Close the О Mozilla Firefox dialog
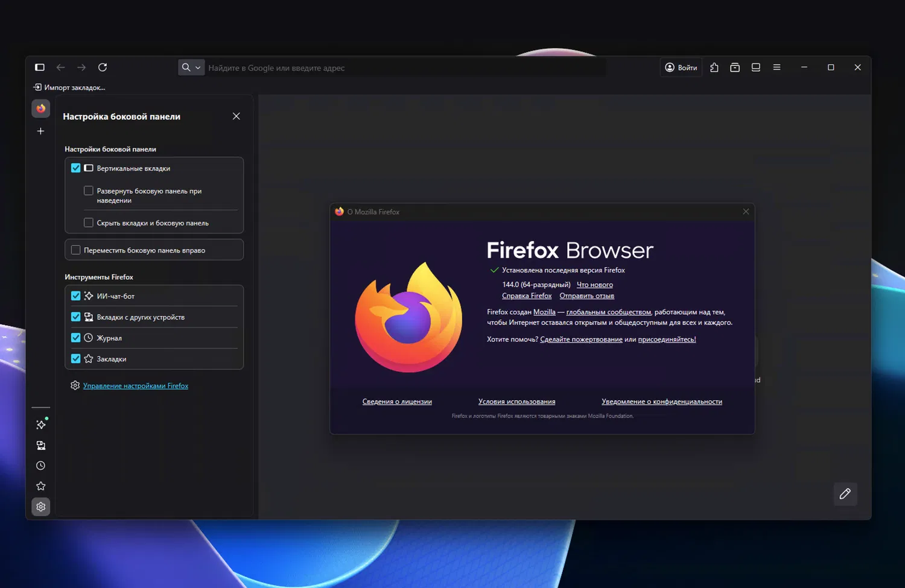This screenshot has width=905, height=588. click(x=746, y=212)
